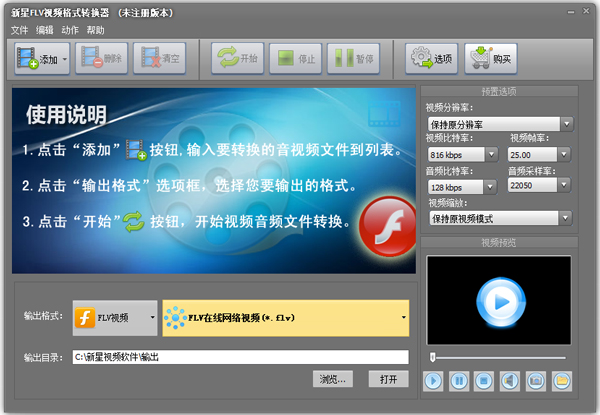Click the 购买 (Buy) cart button
The image size is (600, 415).
click(x=491, y=59)
